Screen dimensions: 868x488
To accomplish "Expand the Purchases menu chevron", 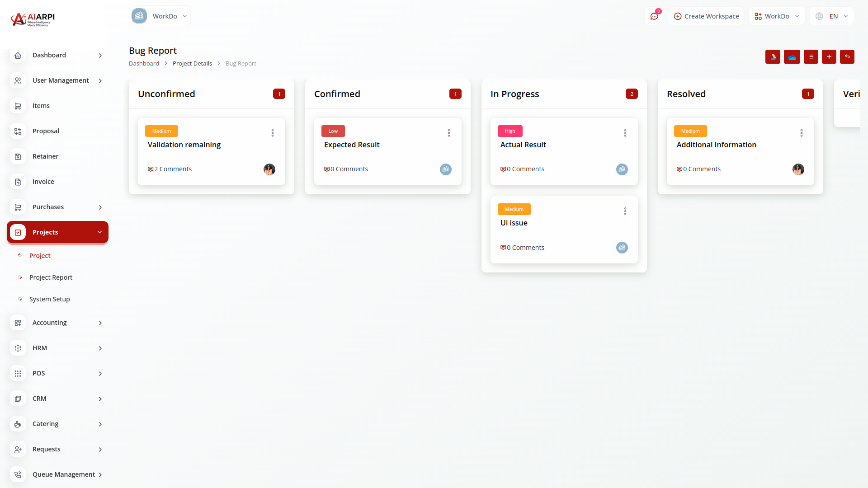I will 100,207.
